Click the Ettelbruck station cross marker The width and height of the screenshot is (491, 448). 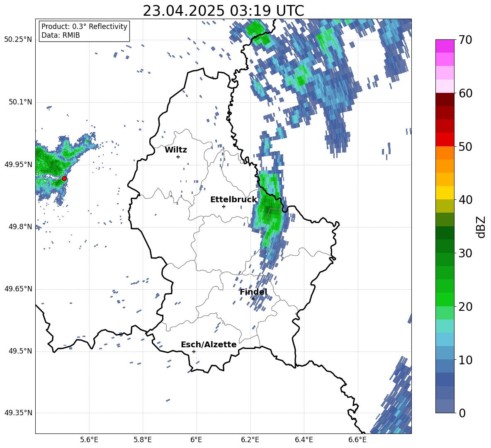pos(224,206)
